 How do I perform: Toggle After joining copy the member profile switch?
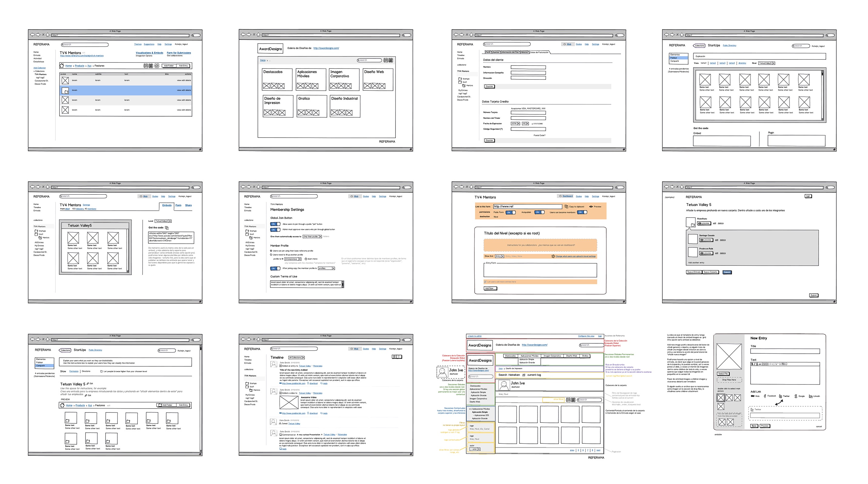click(275, 269)
